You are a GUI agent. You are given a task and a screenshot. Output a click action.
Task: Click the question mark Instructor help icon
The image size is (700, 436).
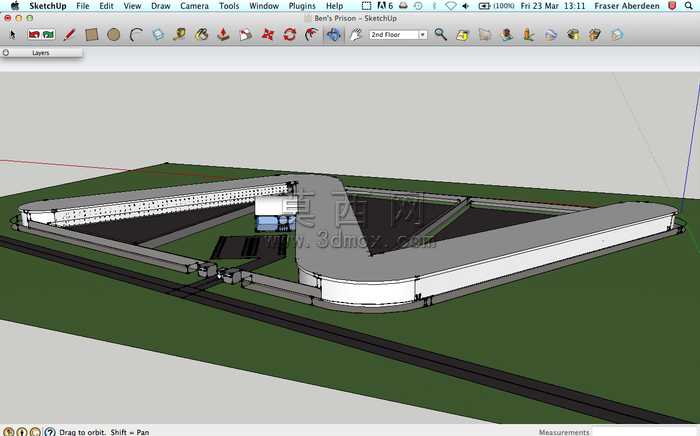point(50,432)
